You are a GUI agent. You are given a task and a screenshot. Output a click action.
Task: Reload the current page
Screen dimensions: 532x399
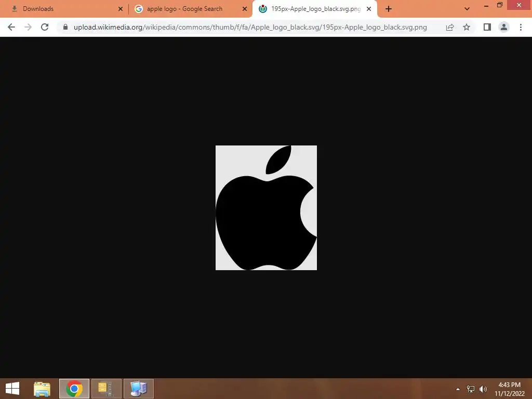[x=45, y=27]
